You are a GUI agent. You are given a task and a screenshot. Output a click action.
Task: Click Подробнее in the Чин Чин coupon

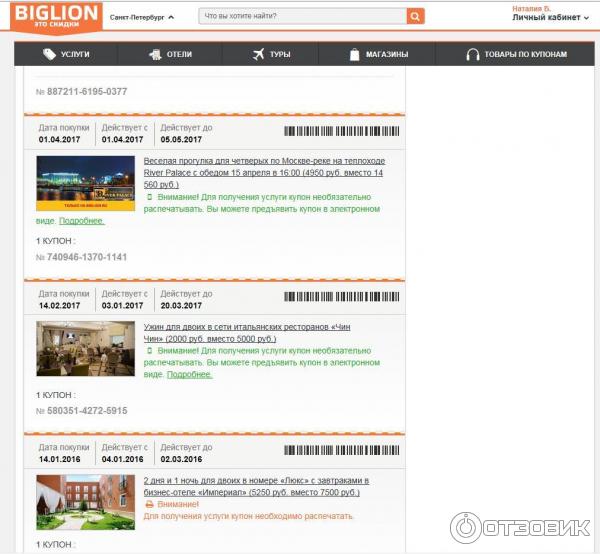(189, 374)
